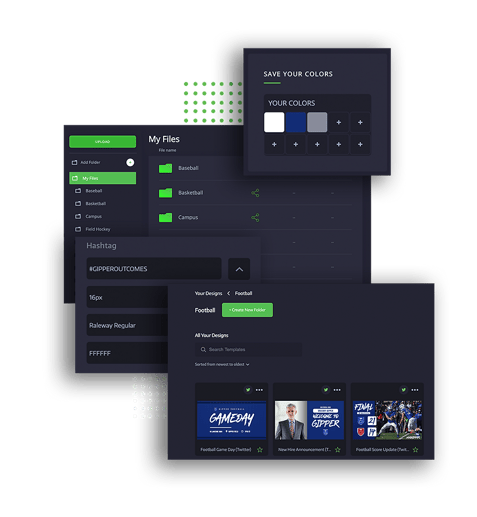Click the #GIPPEROUTCOMES hashtag field
477x517 pixels.
[x=154, y=269]
